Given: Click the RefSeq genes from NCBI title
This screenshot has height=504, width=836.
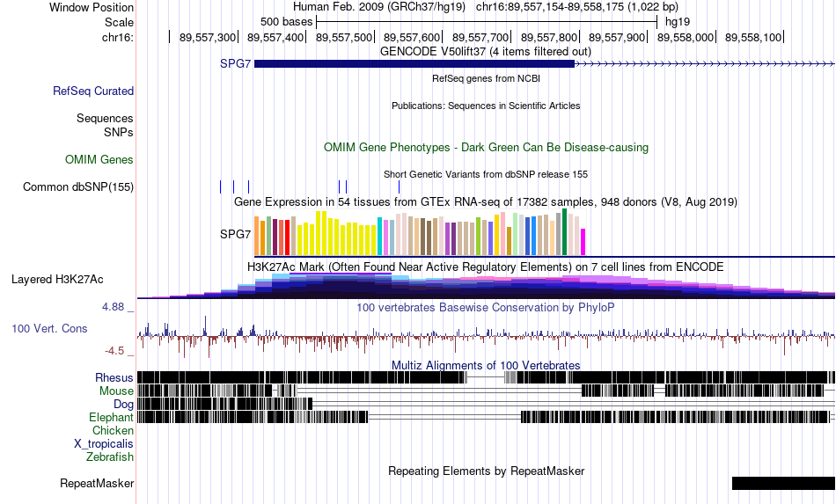Looking at the screenshot, I should (x=486, y=79).
